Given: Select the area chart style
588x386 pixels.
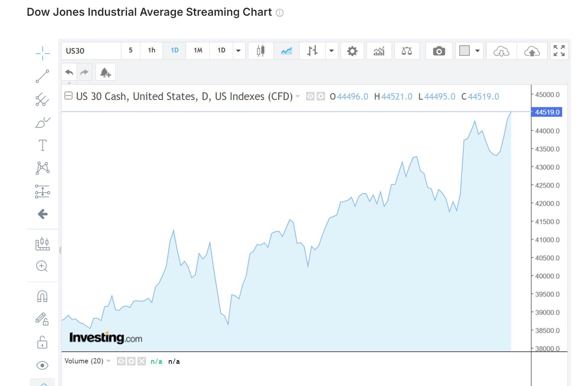Looking at the screenshot, I should (286, 51).
